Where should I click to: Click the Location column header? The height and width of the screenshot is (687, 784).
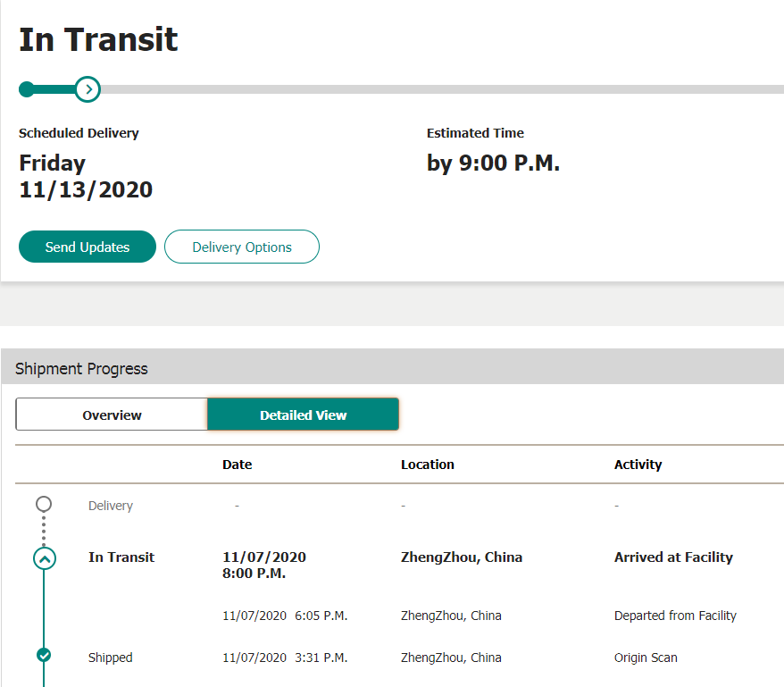pos(428,465)
